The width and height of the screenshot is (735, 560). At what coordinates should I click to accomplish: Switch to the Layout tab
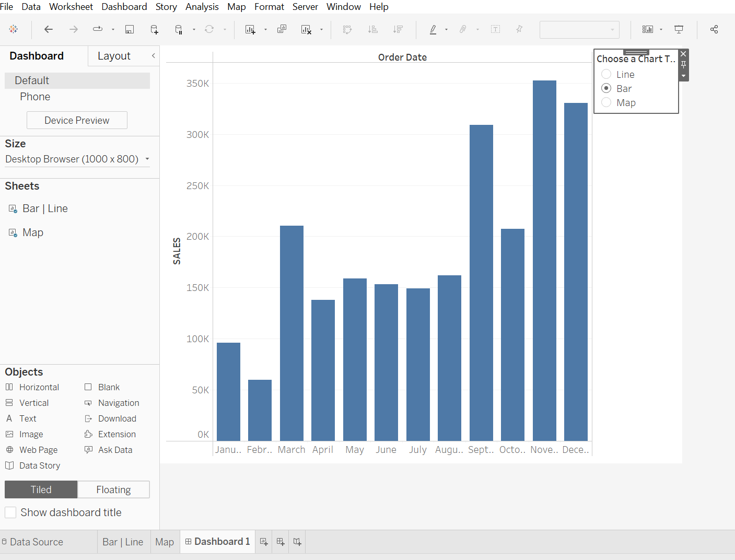(x=114, y=56)
